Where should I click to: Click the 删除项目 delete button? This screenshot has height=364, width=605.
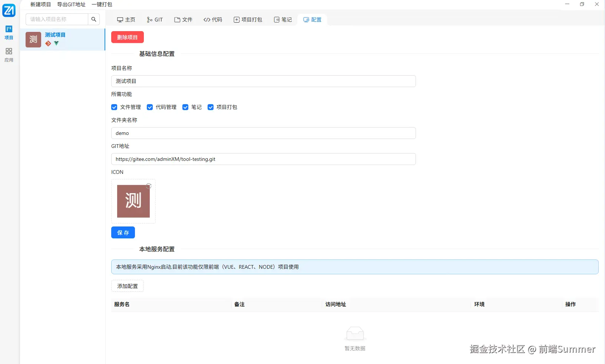[127, 37]
